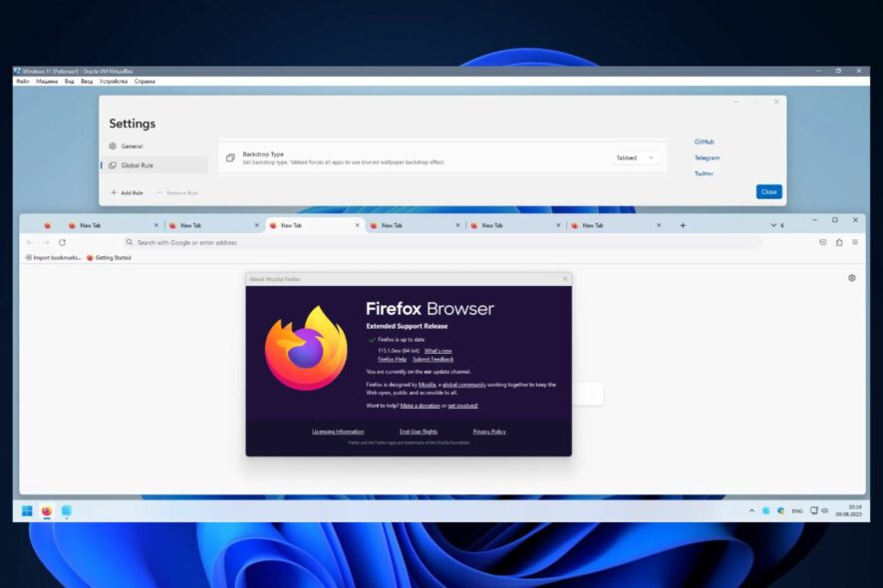Click the 'Settings' heading text
Screen dimensions: 883x588
(x=133, y=124)
